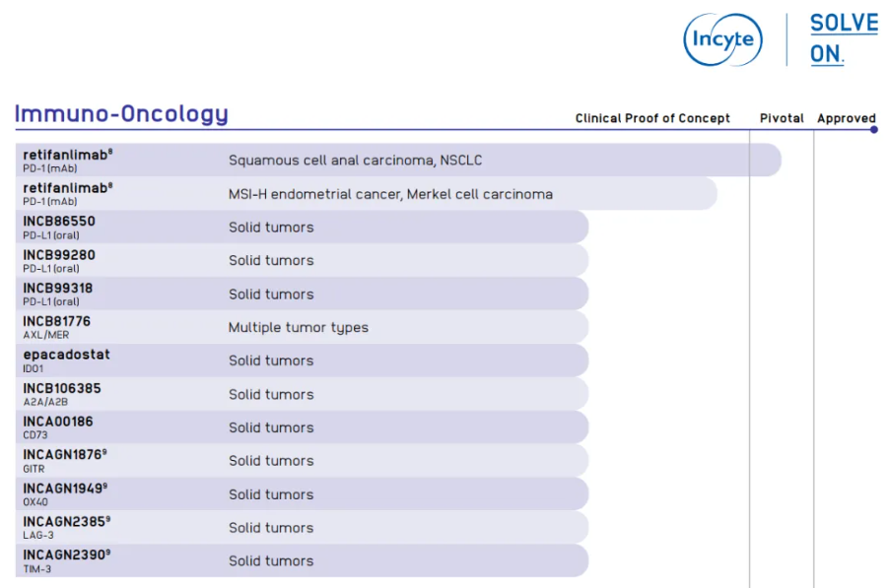
Task: Click PD-L1 (oral) label under INCB99318
Action: [x=51, y=301]
